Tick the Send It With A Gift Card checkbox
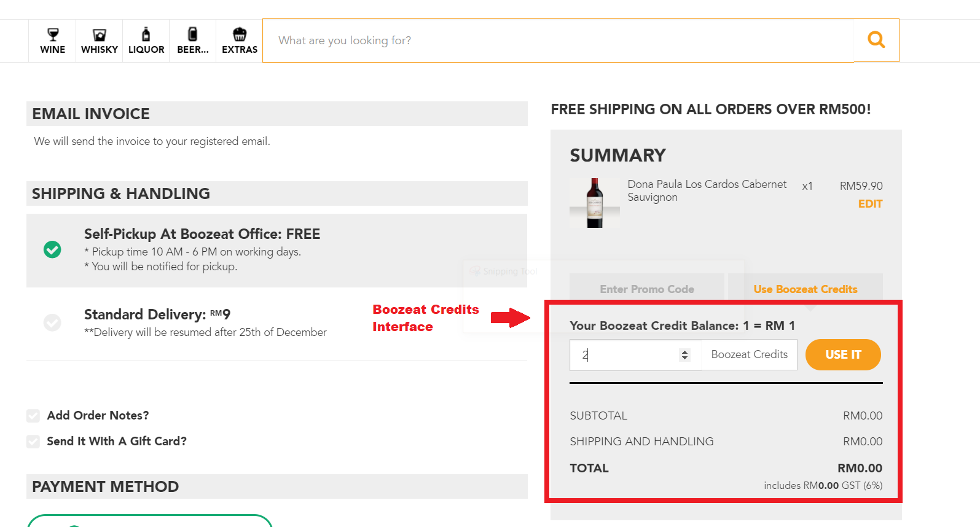 click(33, 442)
